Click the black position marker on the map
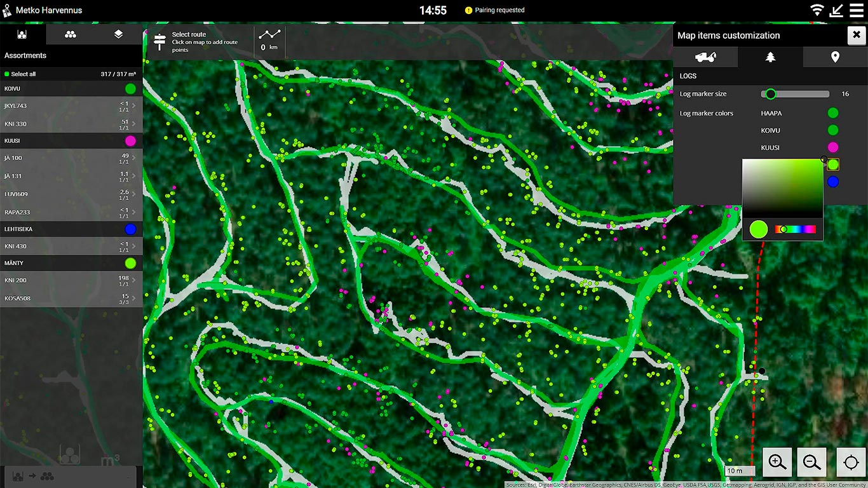This screenshot has width=868, height=488. point(762,371)
